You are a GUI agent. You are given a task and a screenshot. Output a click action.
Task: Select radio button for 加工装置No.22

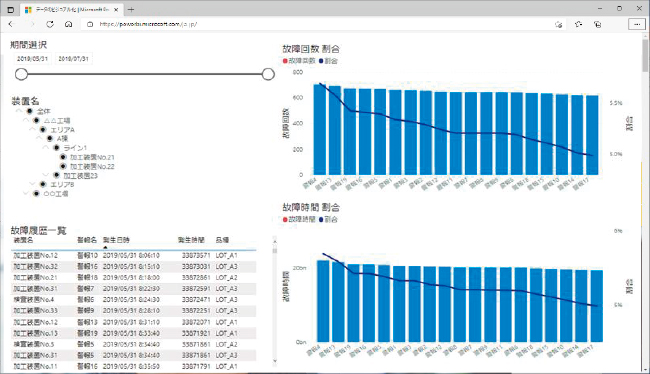click(x=63, y=166)
